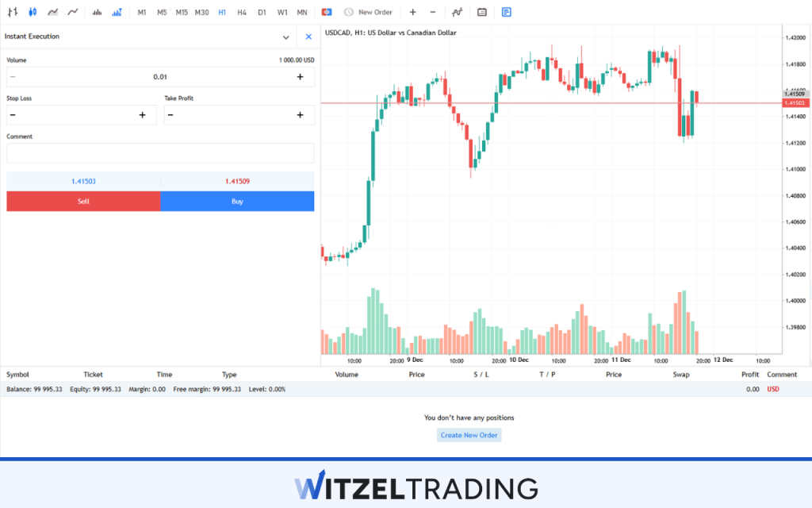The image size is (812, 508).
Task: Open the New Order dialog
Action: 367,12
